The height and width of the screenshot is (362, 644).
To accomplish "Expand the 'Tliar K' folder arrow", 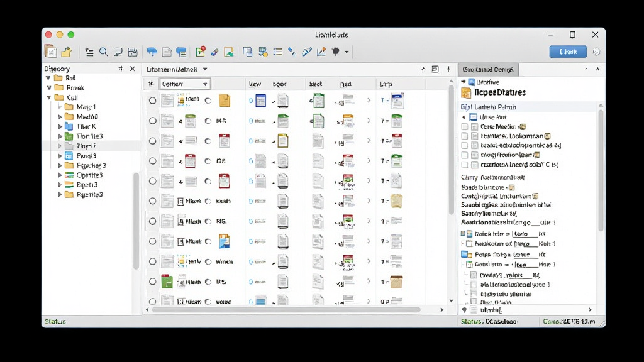I will click(60, 126).
